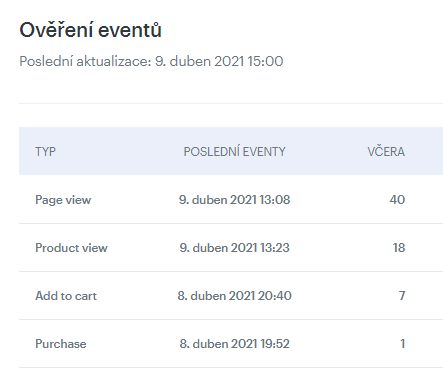
Task: Click yesterday's count 1 for Purchase
Action: [403, 344]
